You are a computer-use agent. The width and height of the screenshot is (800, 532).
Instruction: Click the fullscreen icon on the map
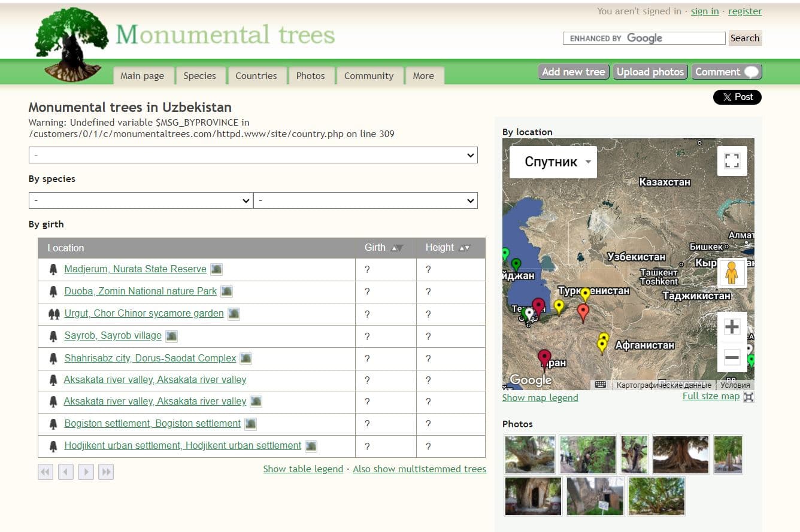tap(732, 160)
